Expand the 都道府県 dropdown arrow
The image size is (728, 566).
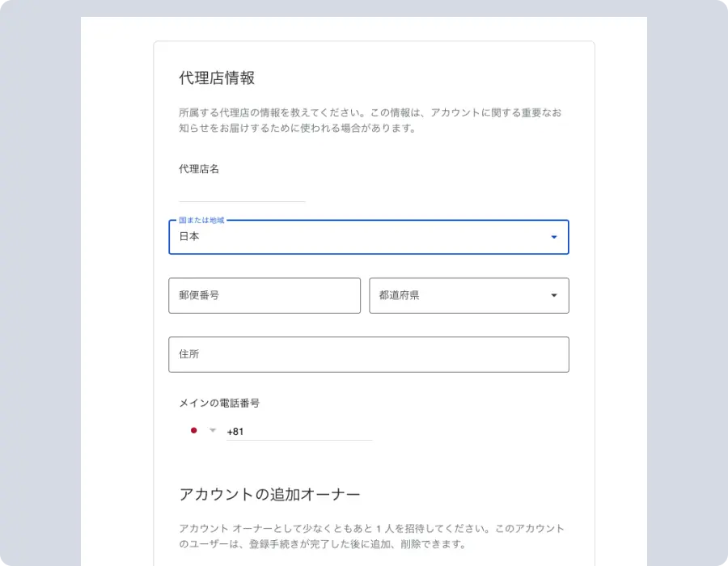[554, 295]
